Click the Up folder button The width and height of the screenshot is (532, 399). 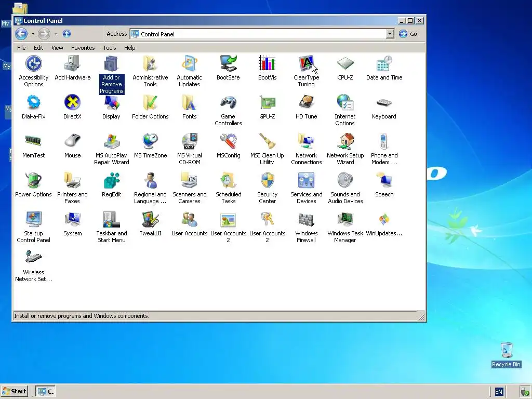point(66,34)
